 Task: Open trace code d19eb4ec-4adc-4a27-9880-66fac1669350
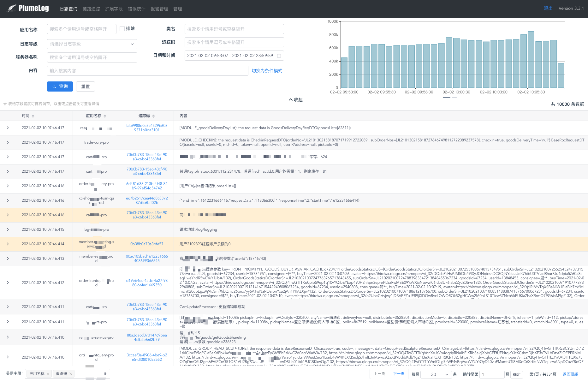147,283
